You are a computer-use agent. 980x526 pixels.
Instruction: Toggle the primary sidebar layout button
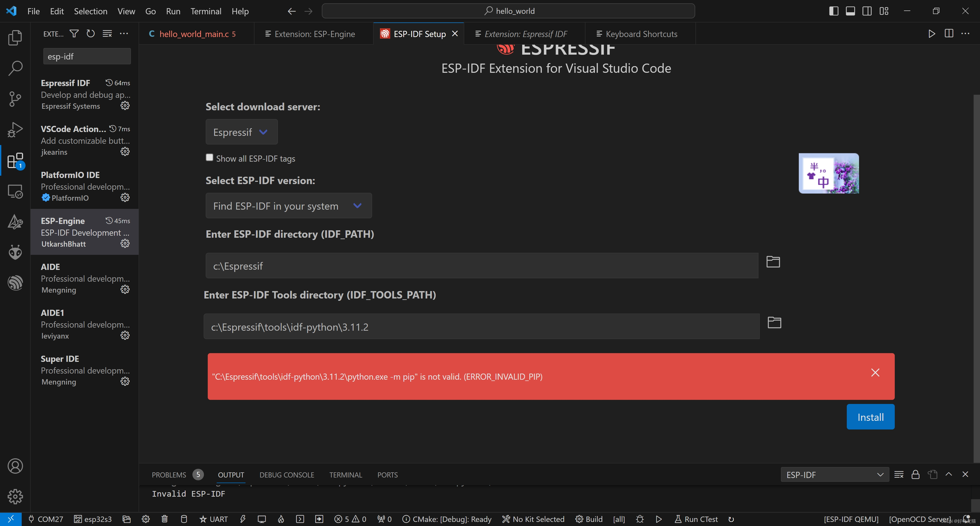tap(834, 11)
